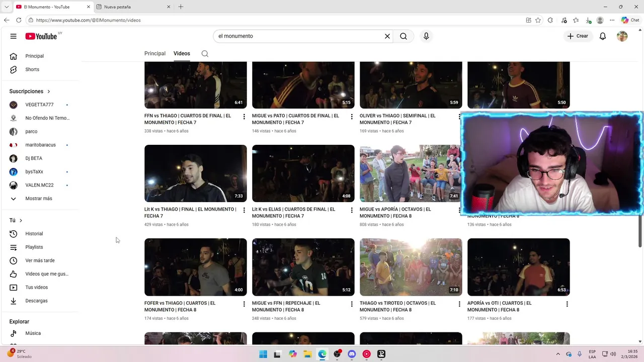Open options for FOFER vs THIAGO video

click(244, 304)
